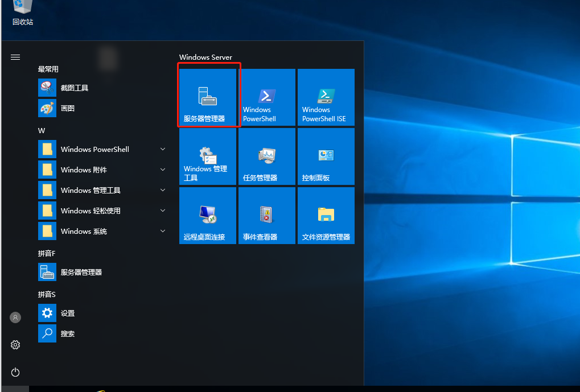This screenshot has width=580, height=392.
Task: Expand the Windows 系统 chevron
Action: coord(163,231)
